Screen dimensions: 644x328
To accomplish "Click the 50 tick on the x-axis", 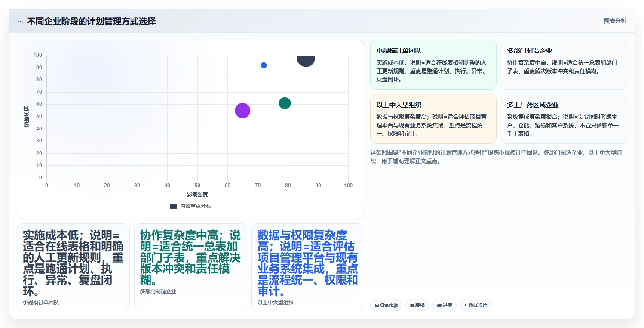I will point(197,186).
